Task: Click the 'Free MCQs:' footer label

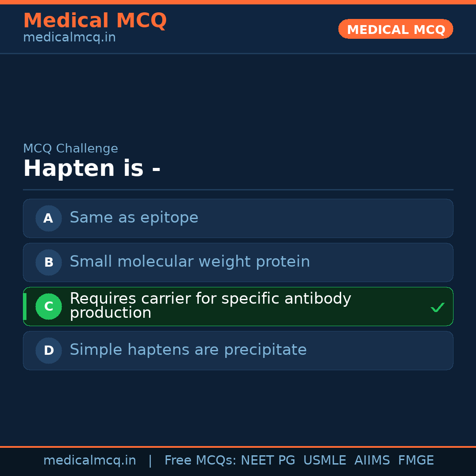Action: pyautogui.click(x=201, y=461)
